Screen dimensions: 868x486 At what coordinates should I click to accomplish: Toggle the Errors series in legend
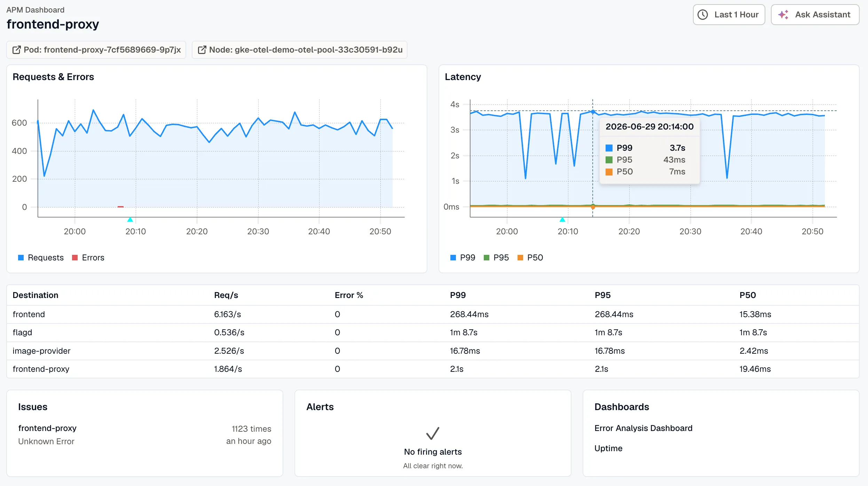pos(88,258)
